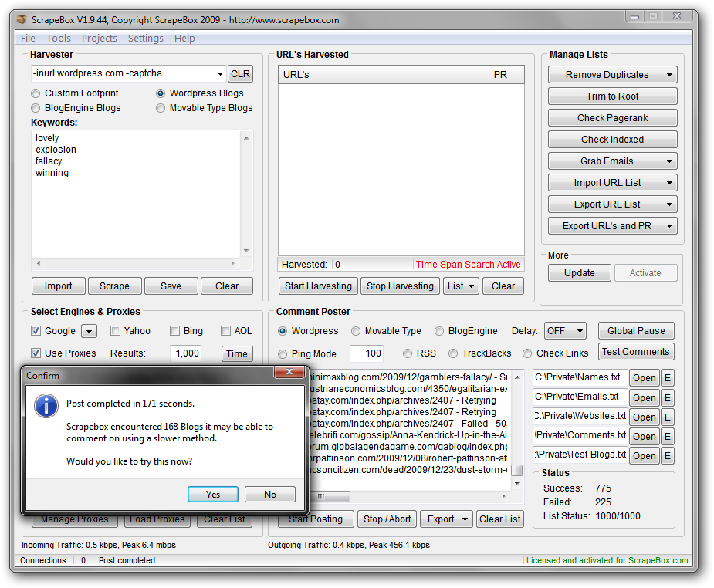Click Stop Harvesting
This screenshot has width=714, height=588.
click(400, 286)
